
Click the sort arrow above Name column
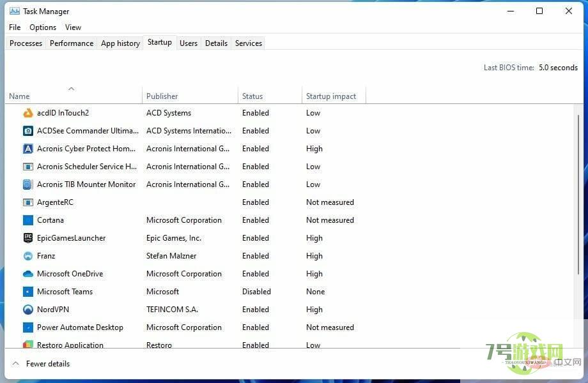pyautogui.click(x=71, y=89)
